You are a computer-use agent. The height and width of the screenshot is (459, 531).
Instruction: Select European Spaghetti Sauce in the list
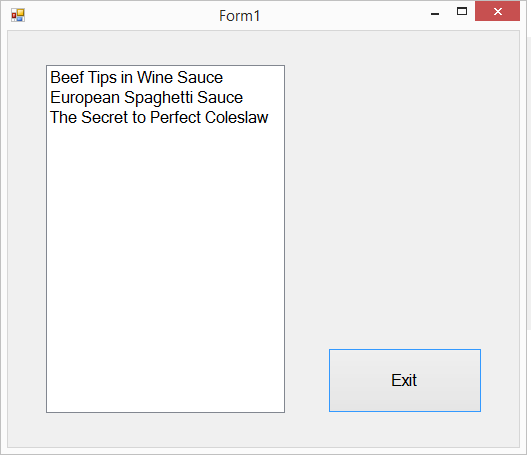(x=165, y=97)
